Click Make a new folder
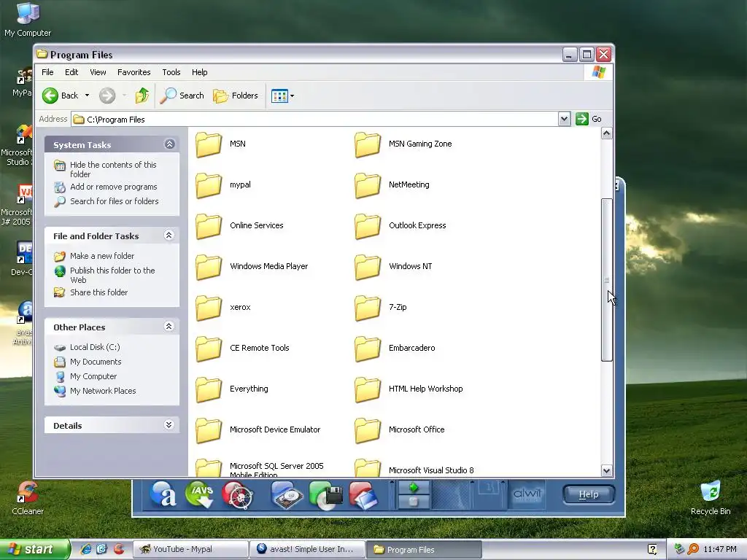The height and width of the screenshot is (560, 747). pyautogui.click(x=94, y=256)
